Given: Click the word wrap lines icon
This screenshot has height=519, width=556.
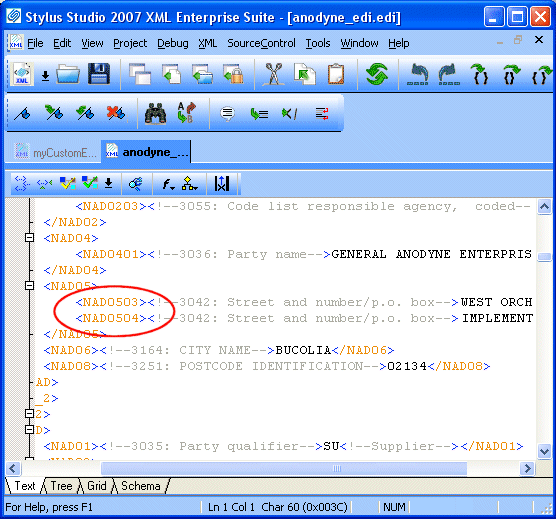Looking at the screenshot, I should (x=322, y=114).
